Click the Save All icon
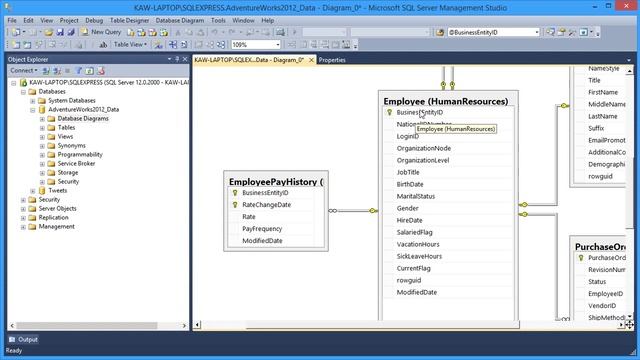640x360 pixels. (x=71, y=32)
